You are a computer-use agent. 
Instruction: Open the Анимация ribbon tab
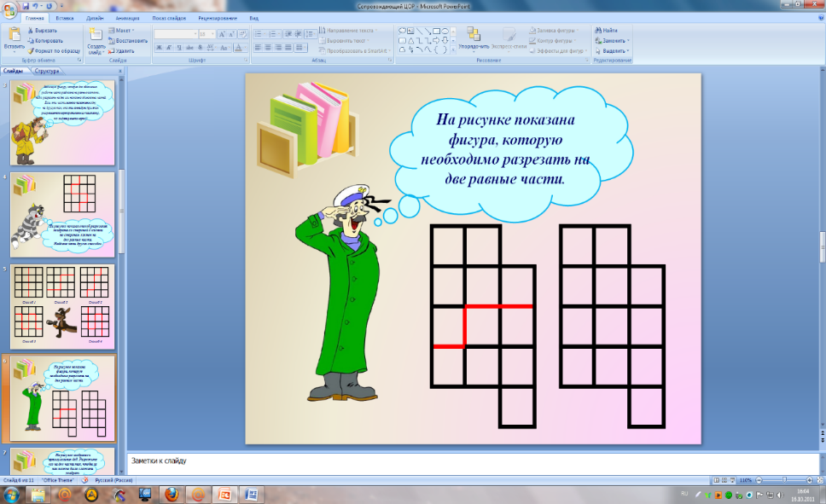click(x=127, y=18)
